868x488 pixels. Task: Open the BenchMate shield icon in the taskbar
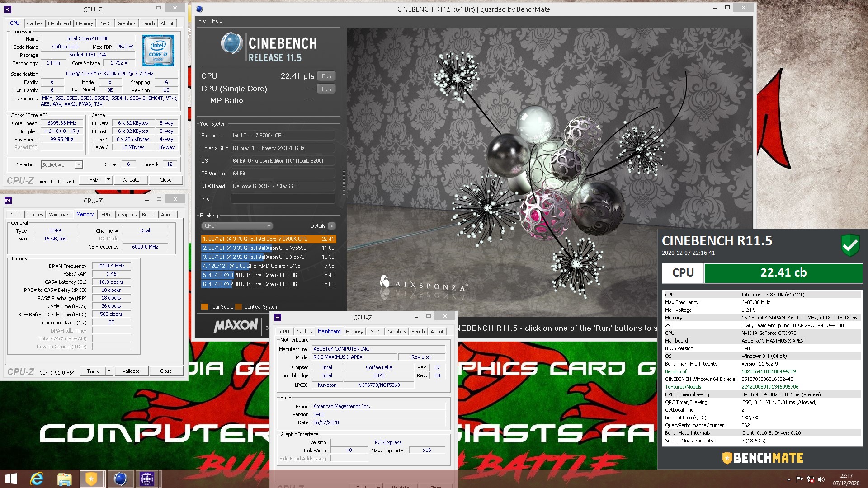tap(92, 479)
